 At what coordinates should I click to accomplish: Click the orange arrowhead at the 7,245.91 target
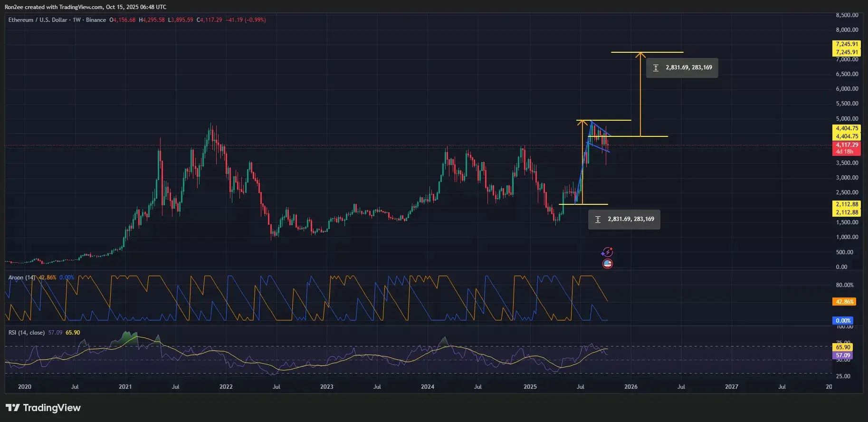point(640,55)
